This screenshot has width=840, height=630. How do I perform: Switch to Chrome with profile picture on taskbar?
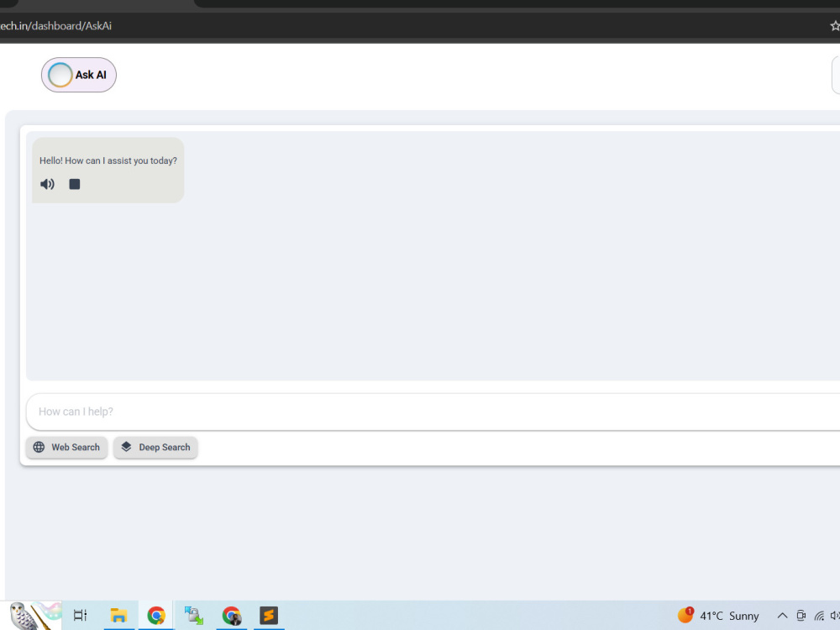click(232, 616)
